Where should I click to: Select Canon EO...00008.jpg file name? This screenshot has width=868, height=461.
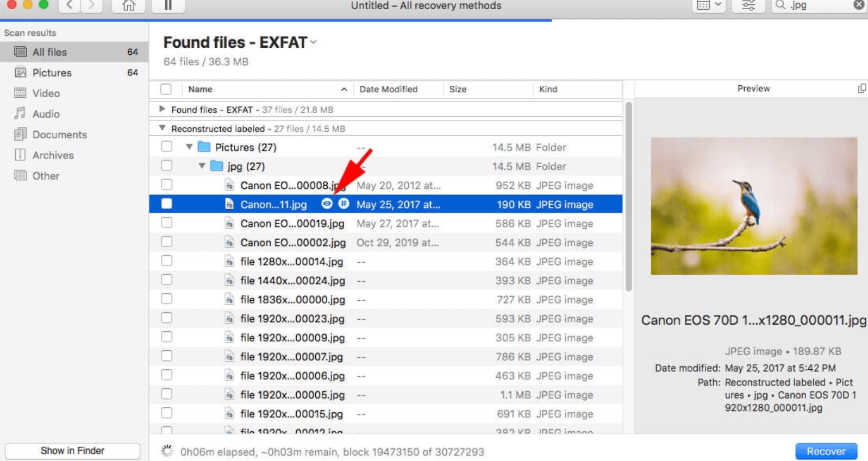click(x=292, y=185)
